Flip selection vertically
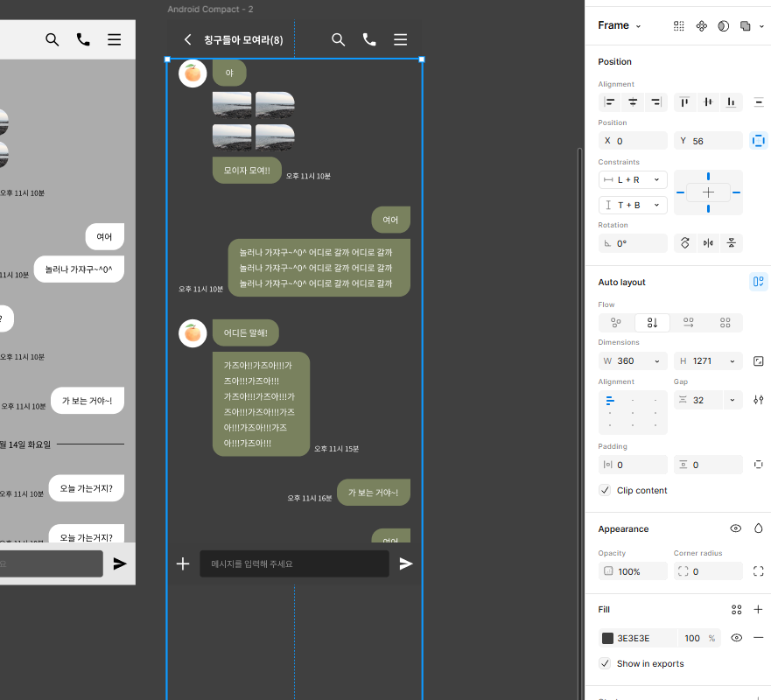Screen dimensions: 771x700 tap(731, 243)
